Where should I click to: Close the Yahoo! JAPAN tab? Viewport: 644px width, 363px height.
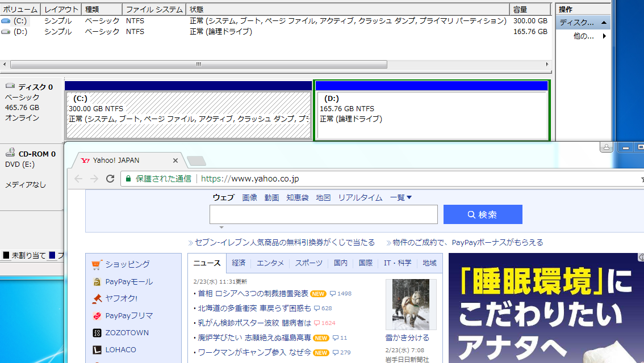pyautogui.click(x=175, y=161)
